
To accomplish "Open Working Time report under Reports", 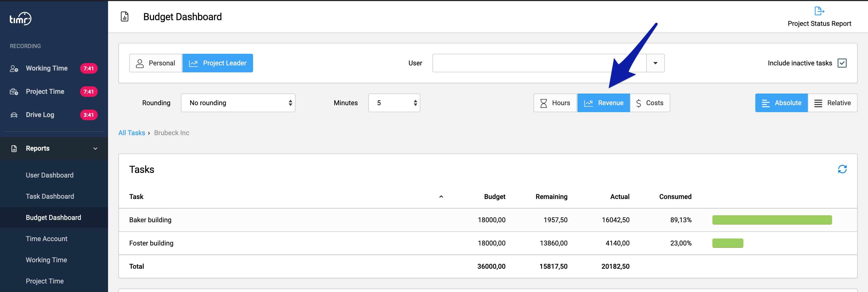I will 47,260.
